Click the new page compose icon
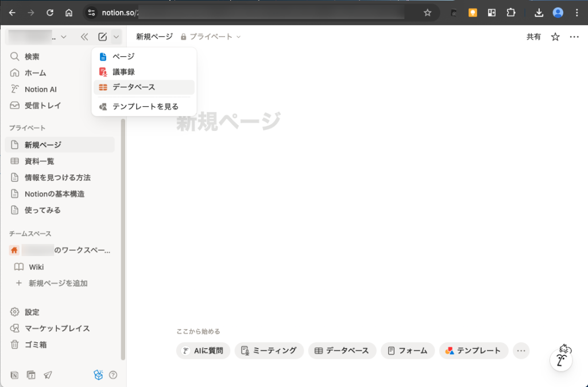Image resolution: width=588 pixels, height=387 pixels. point(102,37)
